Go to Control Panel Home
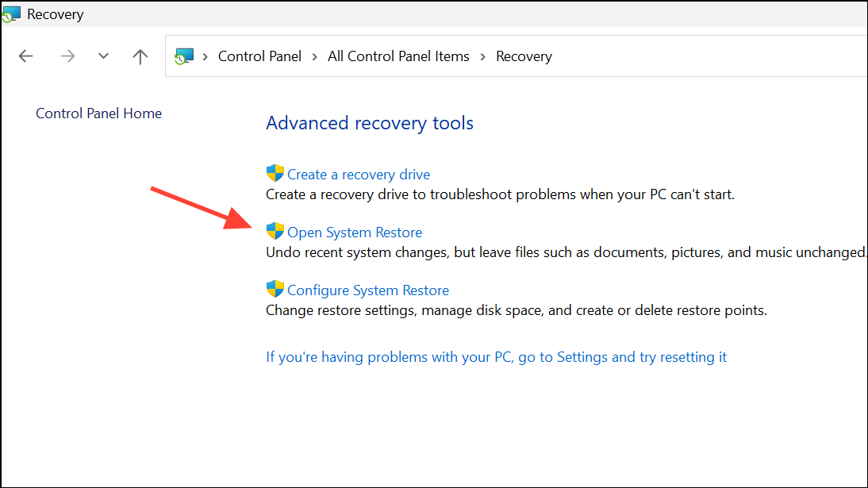Image resolution: width=868 pixels, height=488 pixels. 98,113
